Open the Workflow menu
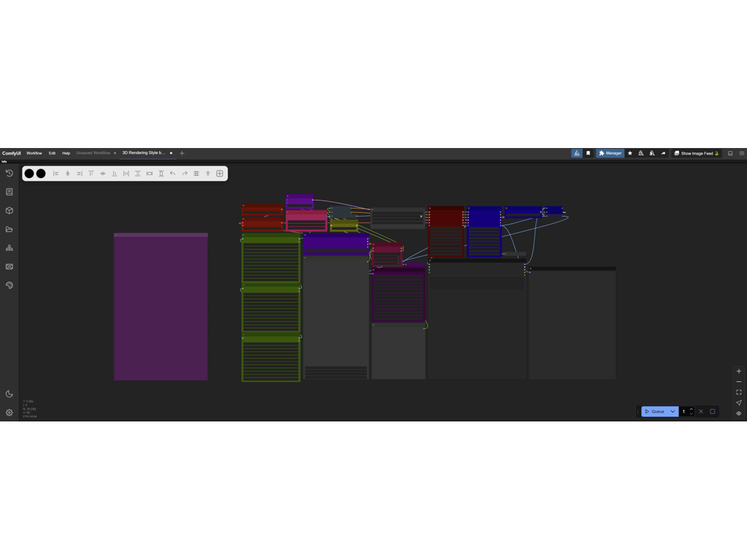The width and height of the screenshot is (747, 560). [34, 153]
